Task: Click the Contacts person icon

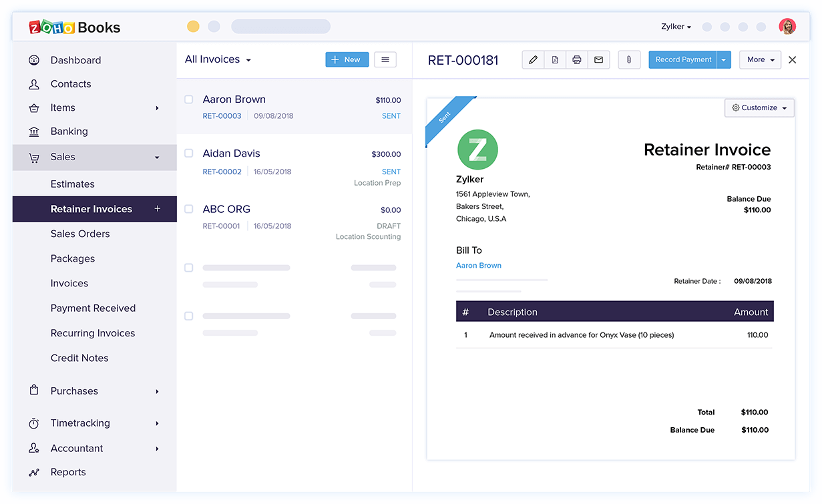Action: click(34, 84)
